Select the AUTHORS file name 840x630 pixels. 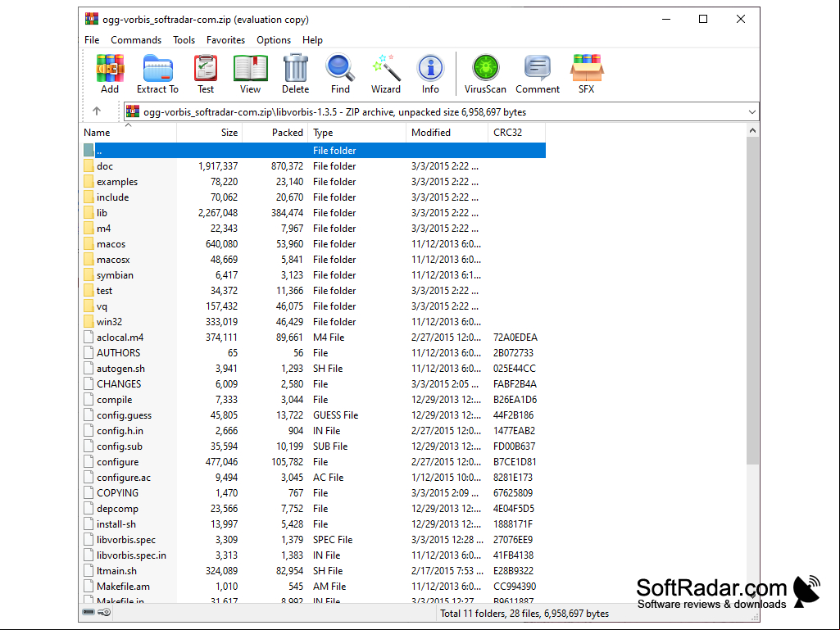[x=118, y=352]
